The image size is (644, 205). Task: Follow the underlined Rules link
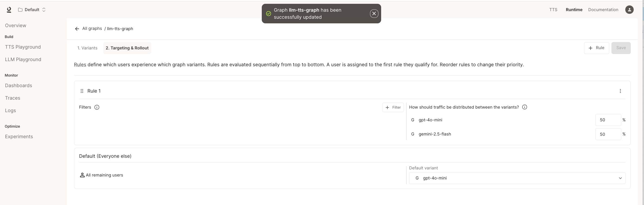(80, 65)
